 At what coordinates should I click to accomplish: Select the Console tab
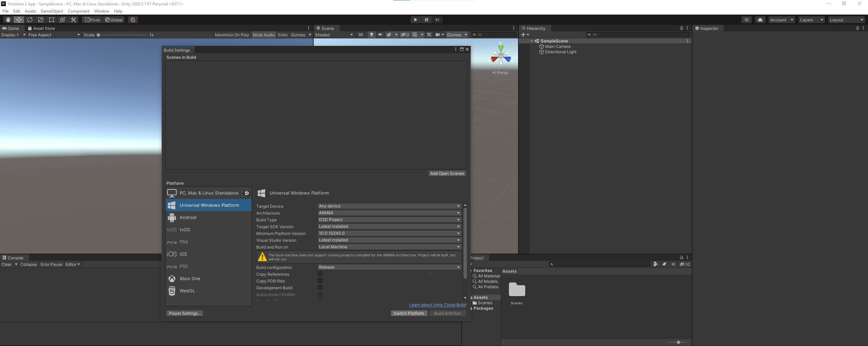click(x=13, y=258)
